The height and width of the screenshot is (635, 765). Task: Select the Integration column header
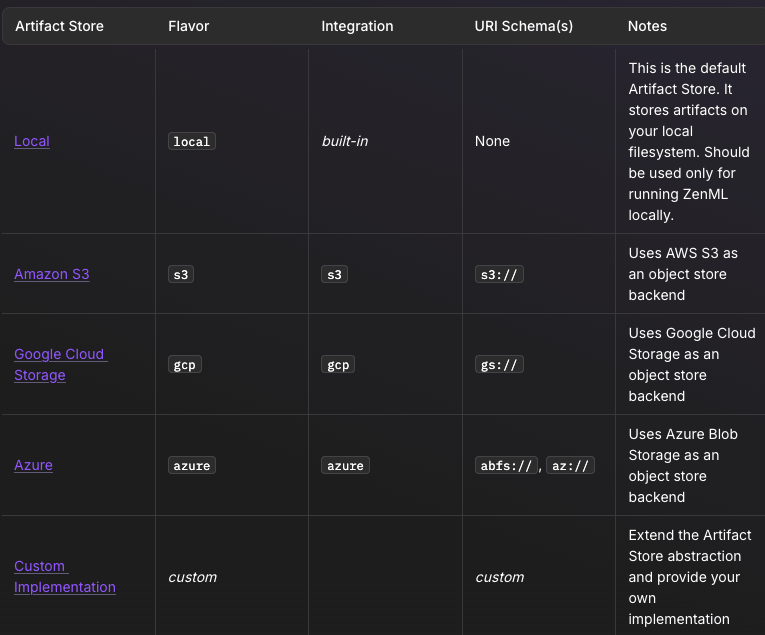(x=357, y=26)
